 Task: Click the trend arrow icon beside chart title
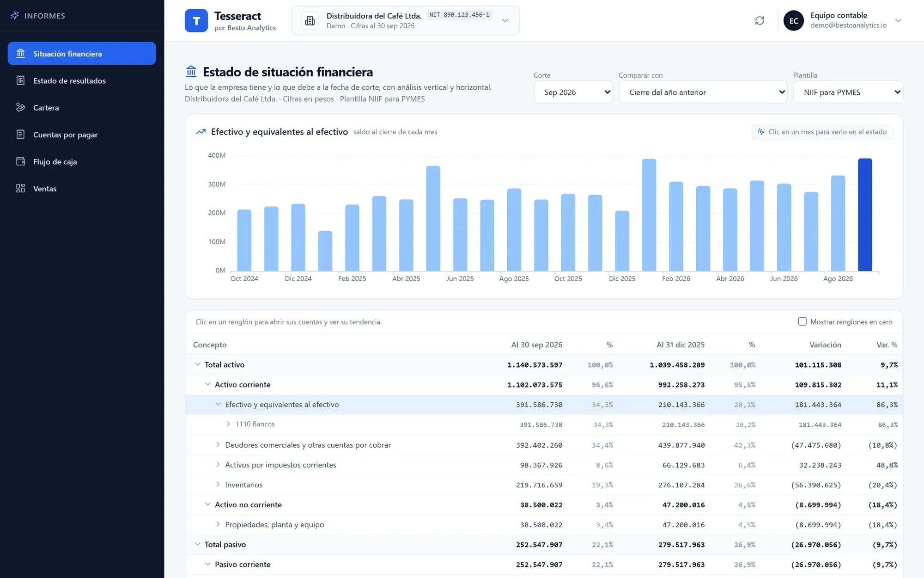click(201, 132)
